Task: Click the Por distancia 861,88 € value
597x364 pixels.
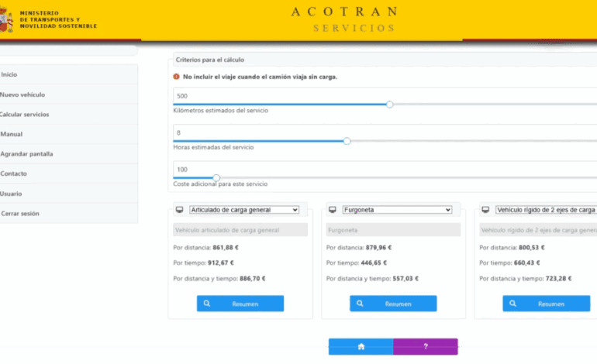Action: 226,248
